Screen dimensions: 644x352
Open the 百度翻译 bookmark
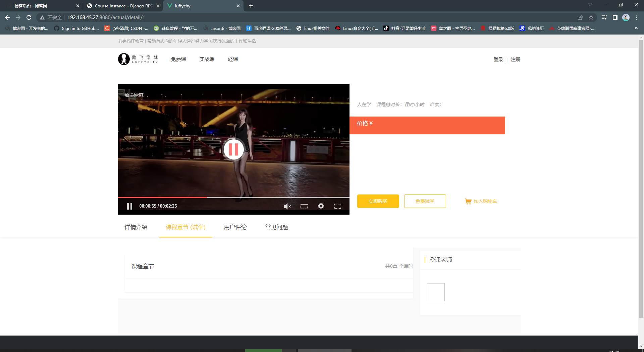tap(268, 28)
